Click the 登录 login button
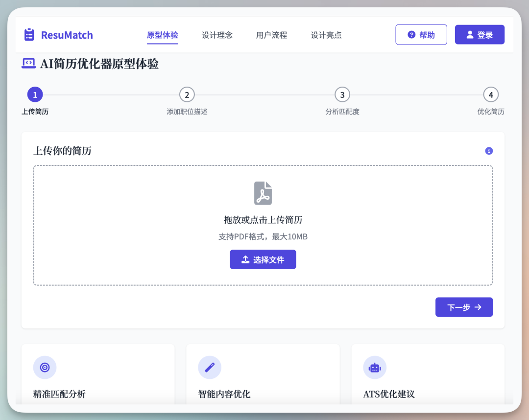 (x=480, y=35)
